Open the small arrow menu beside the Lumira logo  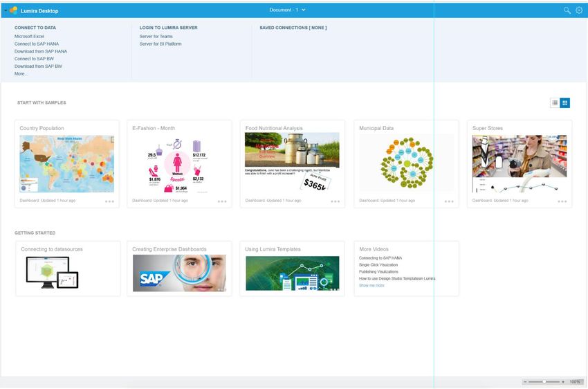coord(6,10)
